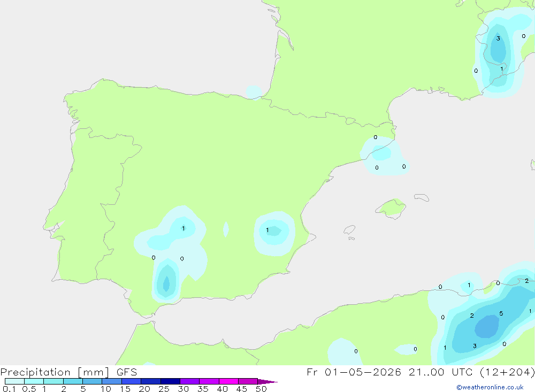
Task: Click the over-50 arrow tip of legend
Action: click(267, 381)
